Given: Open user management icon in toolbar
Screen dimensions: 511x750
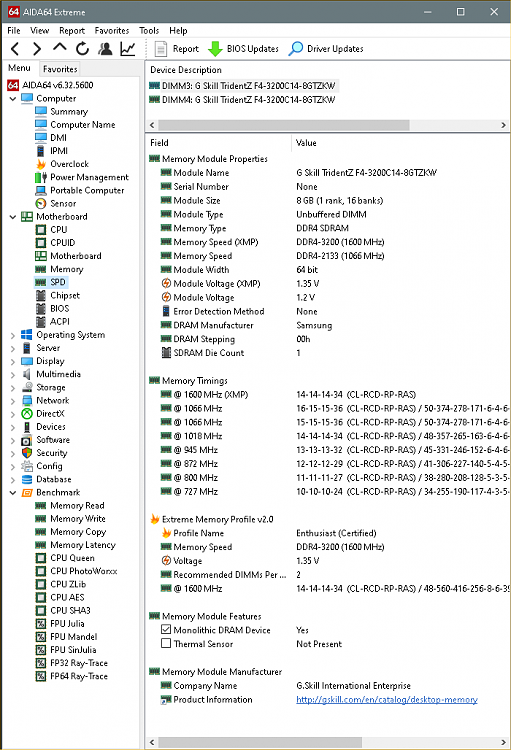Looking at the screenshot, I should (x=105, y=49).
